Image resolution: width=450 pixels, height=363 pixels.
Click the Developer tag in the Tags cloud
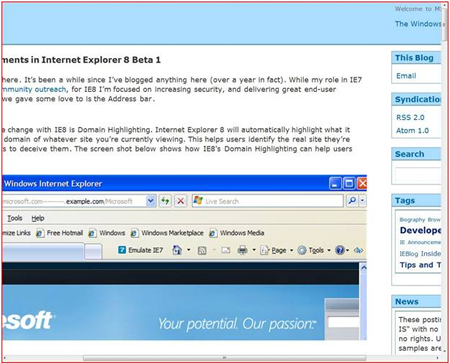click(420, 230)
